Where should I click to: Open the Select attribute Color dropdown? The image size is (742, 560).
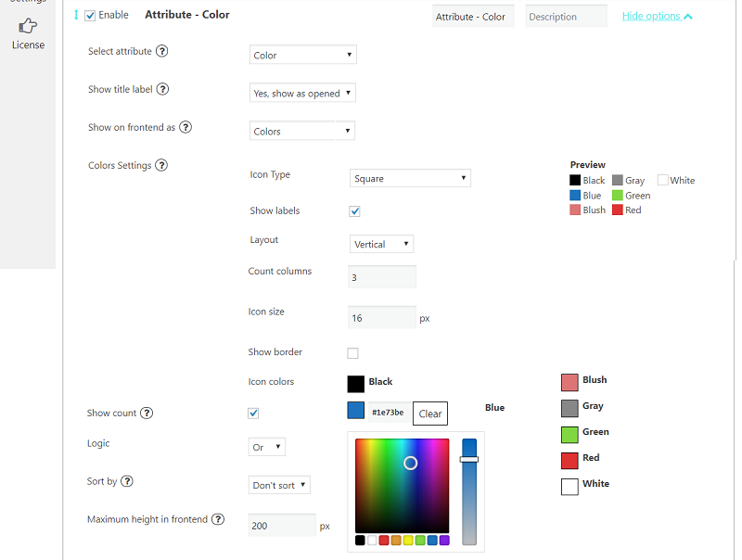pos(302,56)
